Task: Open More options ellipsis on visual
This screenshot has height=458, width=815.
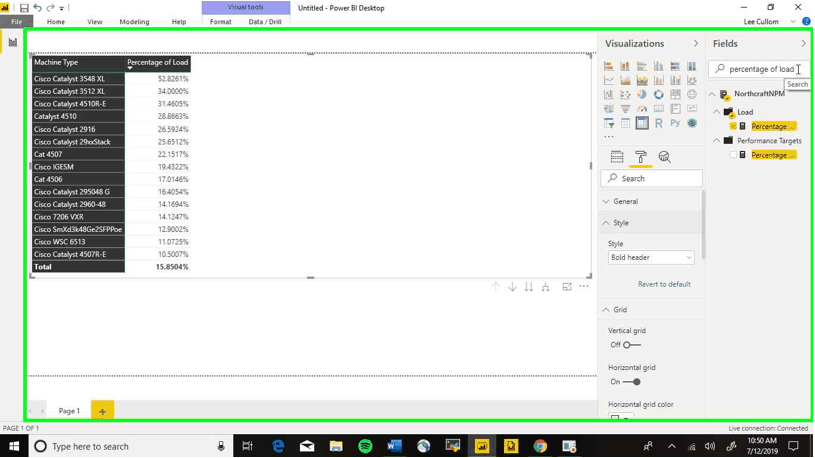Action: coord(584,286)
